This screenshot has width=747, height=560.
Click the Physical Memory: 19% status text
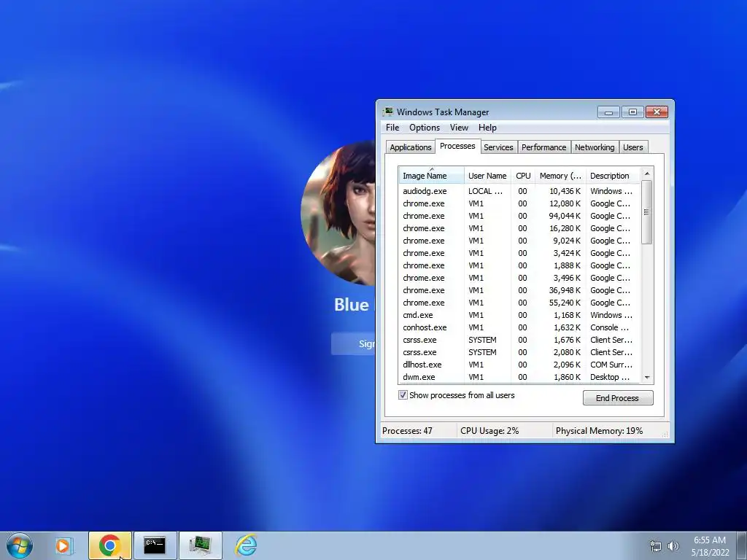tap(599, 430)
